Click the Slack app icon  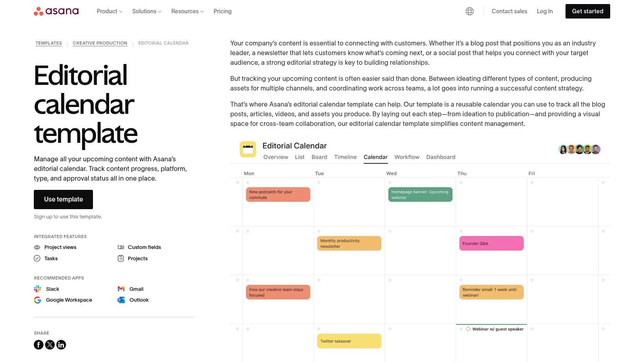point(37,289)
